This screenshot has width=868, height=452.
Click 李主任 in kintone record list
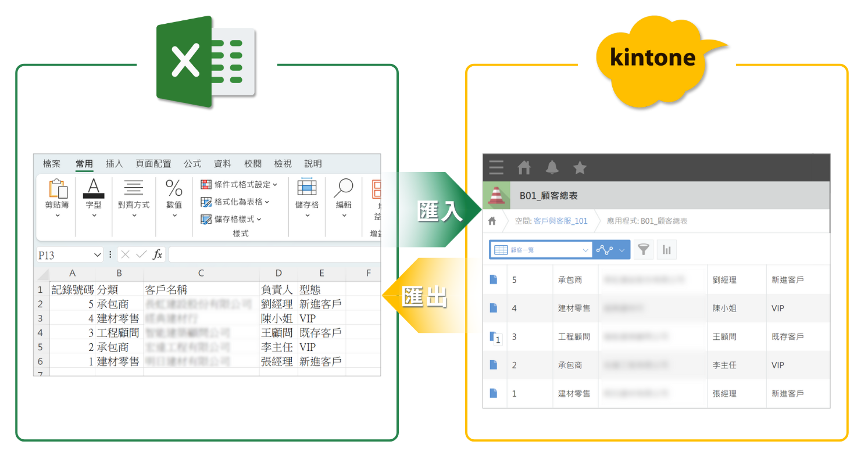coord(724,365)
